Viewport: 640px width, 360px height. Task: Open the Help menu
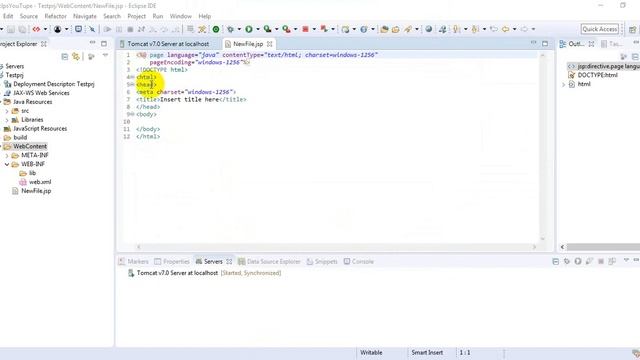point(204,16)
